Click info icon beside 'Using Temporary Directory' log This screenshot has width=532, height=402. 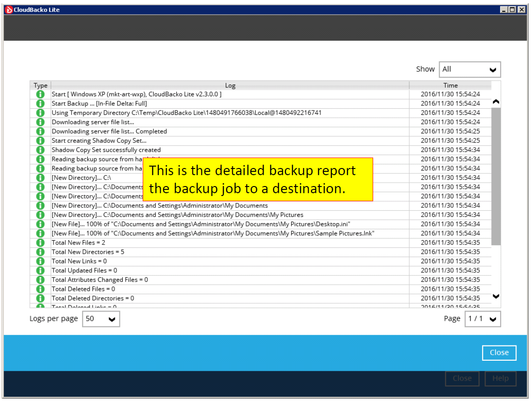tap(40, 113)
